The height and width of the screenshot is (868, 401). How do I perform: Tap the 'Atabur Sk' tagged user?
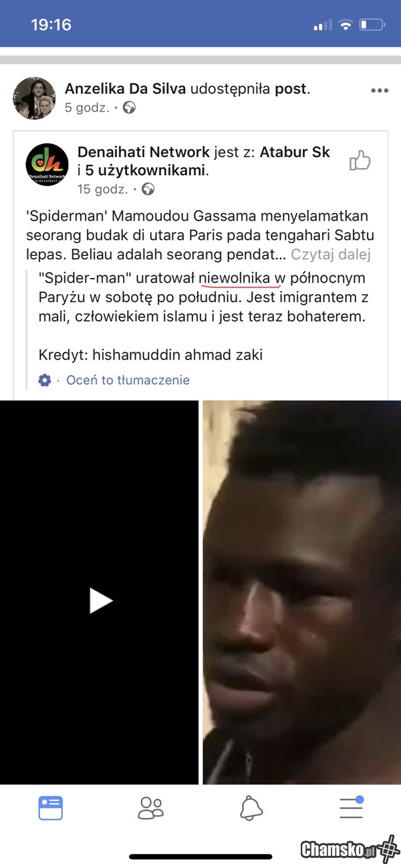295,152
